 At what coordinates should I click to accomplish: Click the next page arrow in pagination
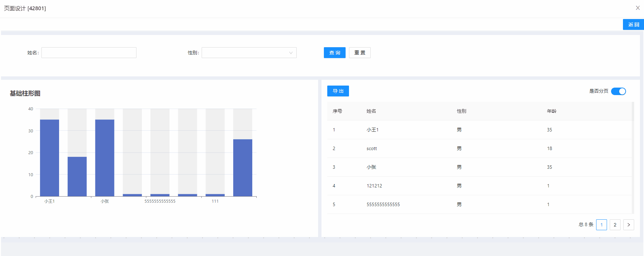[628, 225]
